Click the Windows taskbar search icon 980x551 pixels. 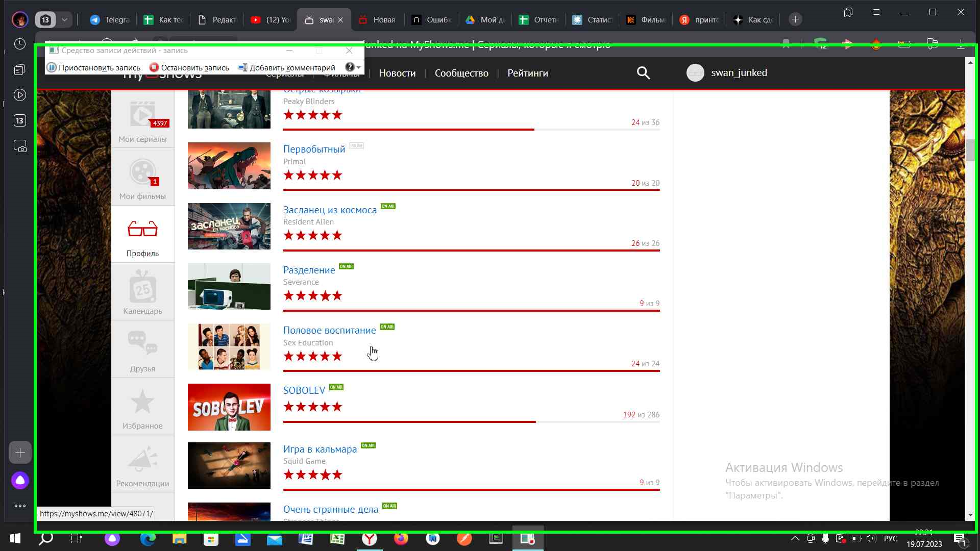click(x=46, y=538)
